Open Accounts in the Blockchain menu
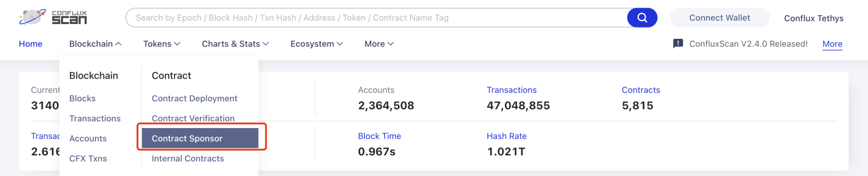The image size is (868, 176). tap(88, 138)
